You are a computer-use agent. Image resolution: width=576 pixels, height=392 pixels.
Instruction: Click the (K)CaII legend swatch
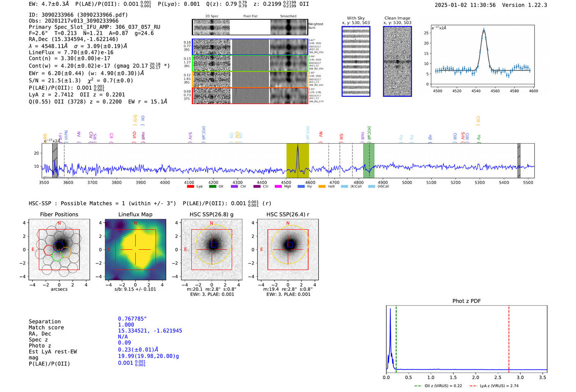click(344, 187)
